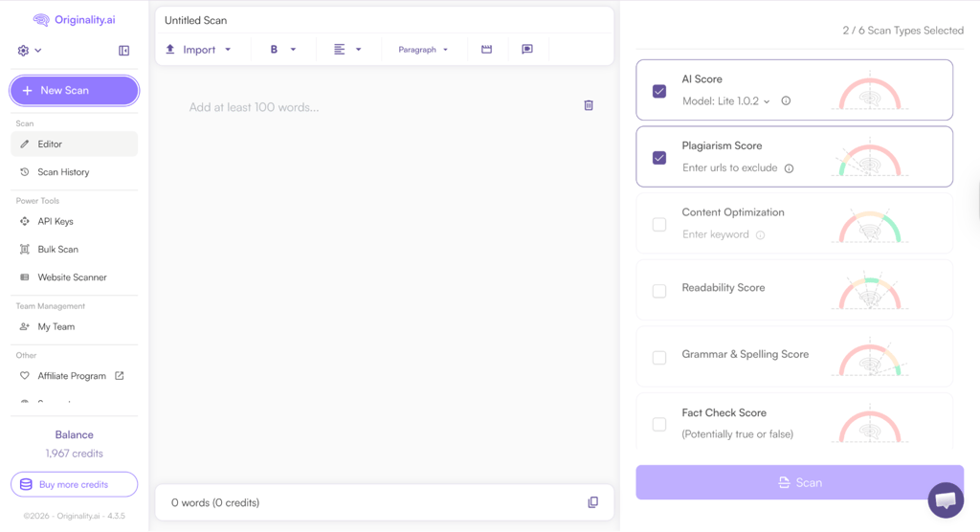Click '2 / 6 Scan Types Selected' text

click(903, 31)
